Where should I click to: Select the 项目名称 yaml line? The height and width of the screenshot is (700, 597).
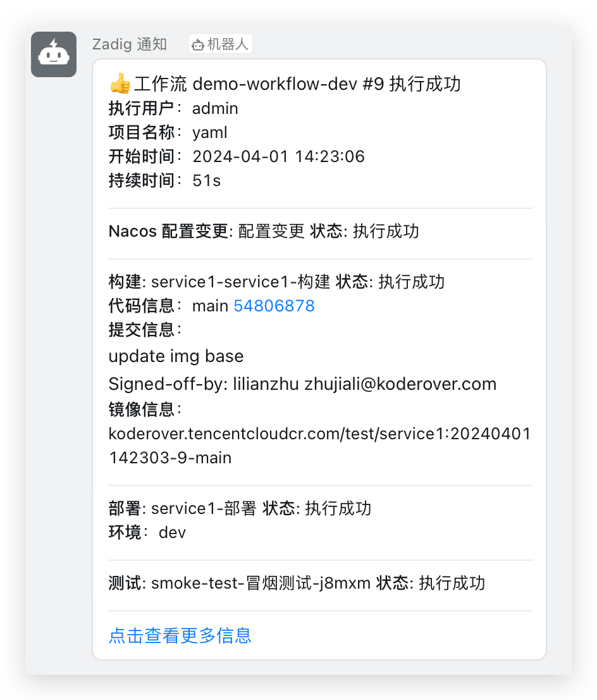[168, 132]
